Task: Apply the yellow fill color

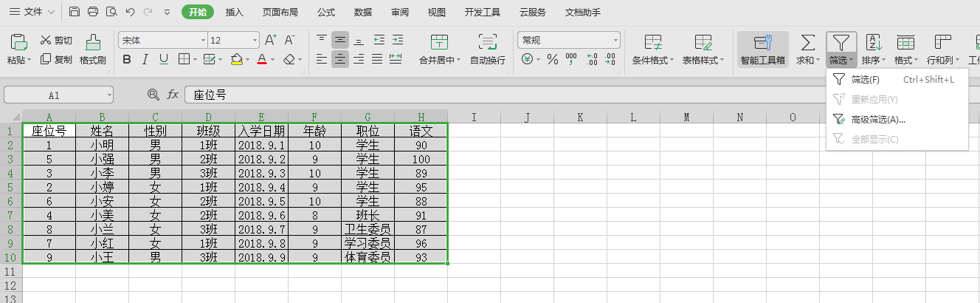Action: tap(236, 59)
